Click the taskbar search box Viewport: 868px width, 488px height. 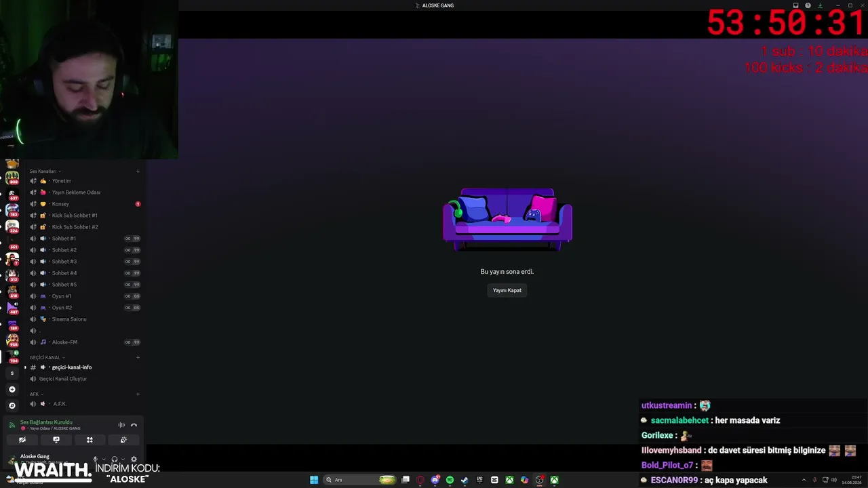[360, 480]
